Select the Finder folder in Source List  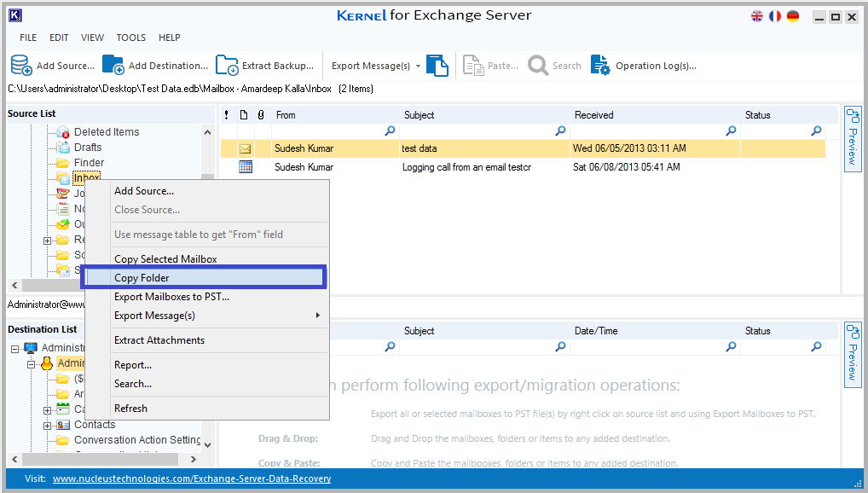click(90, 163)
